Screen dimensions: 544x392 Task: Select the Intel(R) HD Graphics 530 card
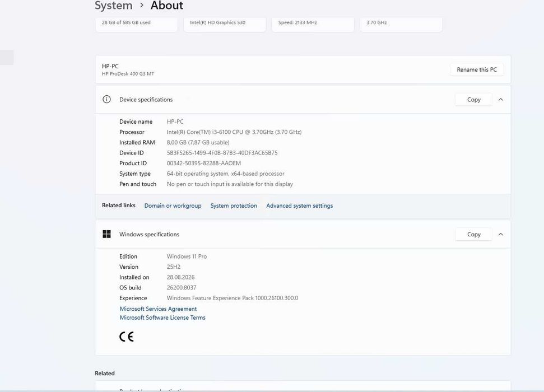225,24
